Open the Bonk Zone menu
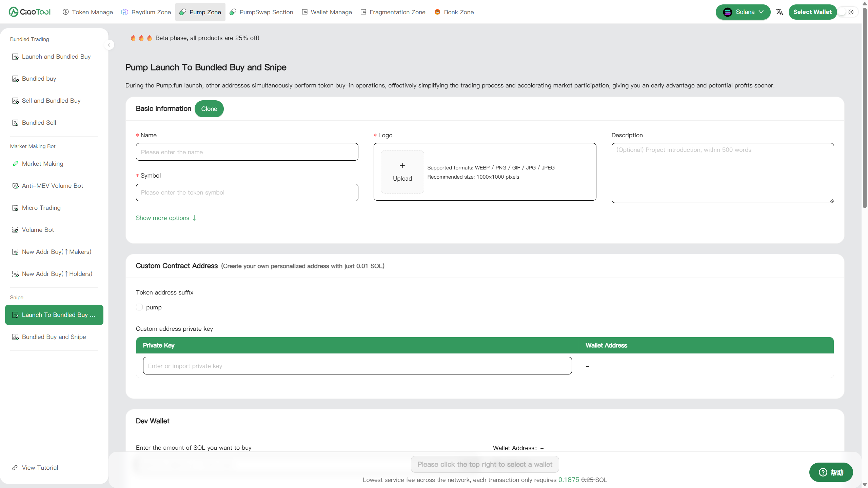The width and height of the screenshot is (868, 488). [454, 12]
